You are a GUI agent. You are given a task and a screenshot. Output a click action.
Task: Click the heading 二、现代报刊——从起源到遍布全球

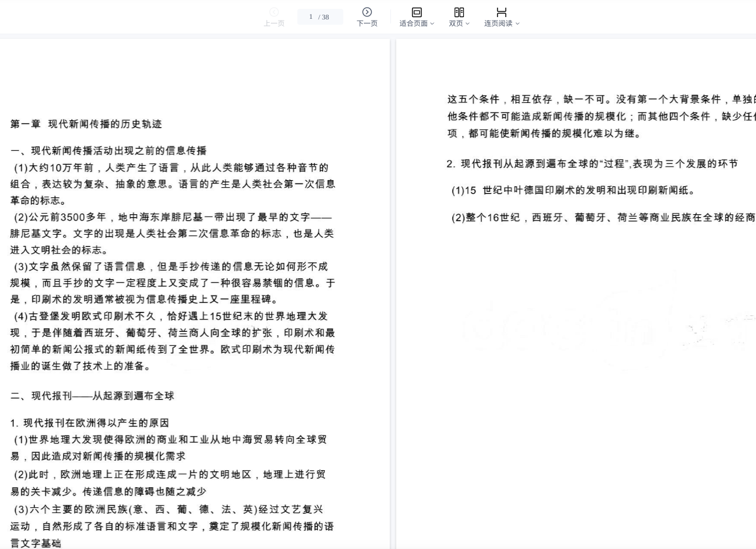pyautogui.click(x=92, y=396)
